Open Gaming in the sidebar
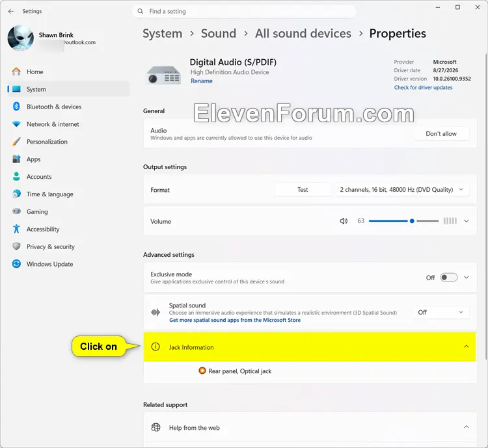The width and height of the screenshot is (488, 448). pyautogui.click(x=68, y=211)
